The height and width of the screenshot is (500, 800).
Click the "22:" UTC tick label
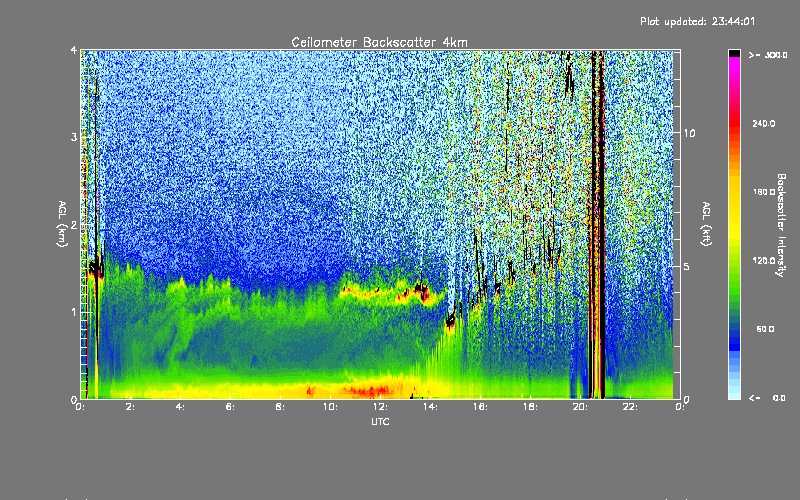[x=631, y=407]
